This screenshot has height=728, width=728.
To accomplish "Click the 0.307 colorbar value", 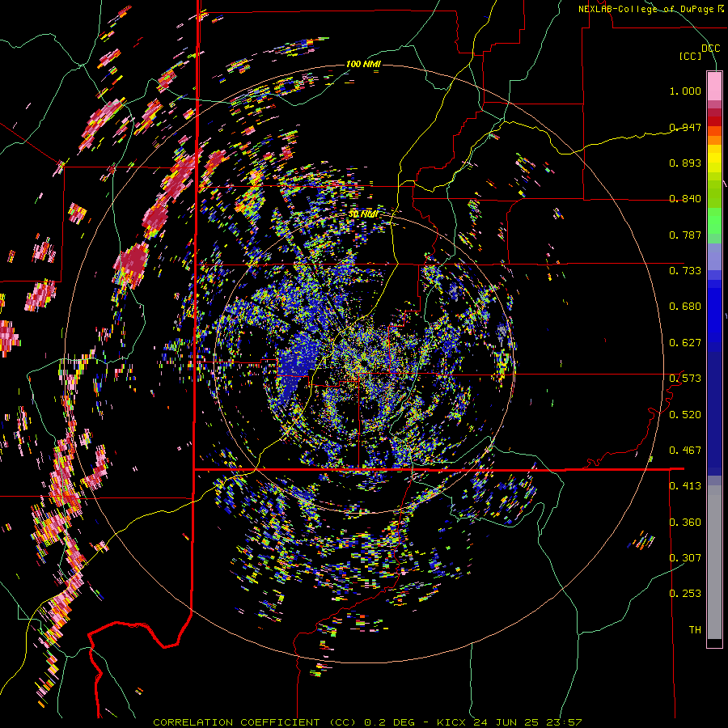I will pyautogui.click(x=685, y=558).
